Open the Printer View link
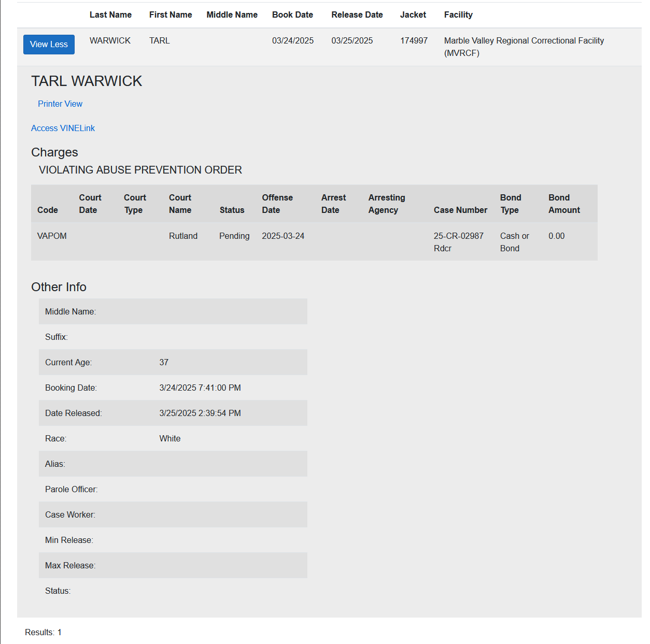The image size is (650, 644). pos(60,104)
